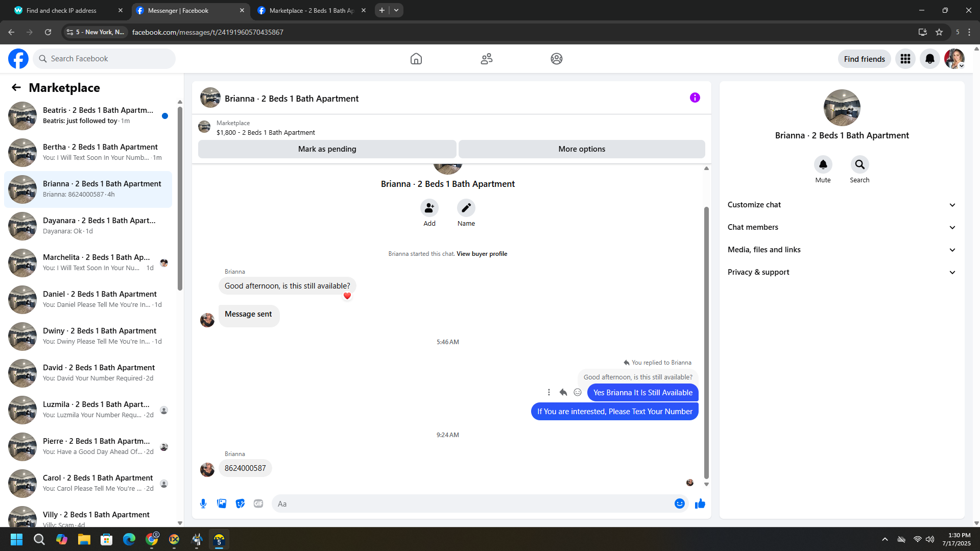The width and height of the screenshot is (980, 551).
Task: Switch to Marketplace 2 Beds 1 Bath tab
Action: point(312,10)
